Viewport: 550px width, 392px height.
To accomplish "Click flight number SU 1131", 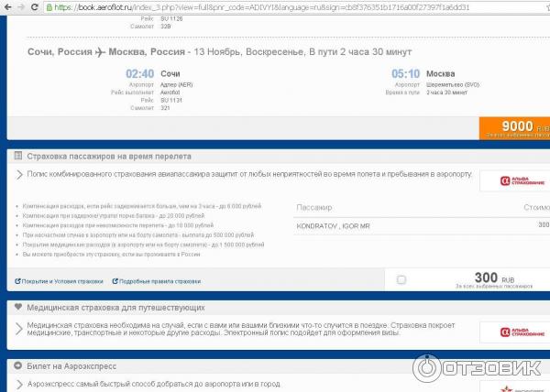I will click(171, 100).
